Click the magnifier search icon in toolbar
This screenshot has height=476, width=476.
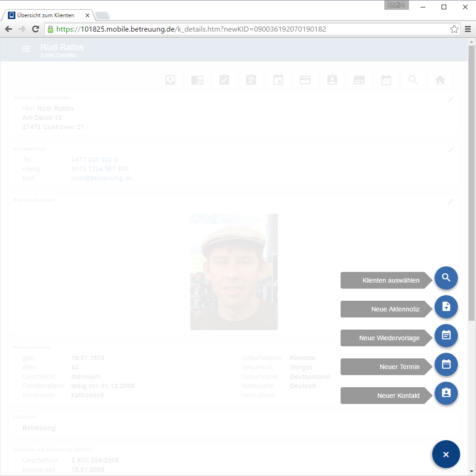[x=413, y=80]
